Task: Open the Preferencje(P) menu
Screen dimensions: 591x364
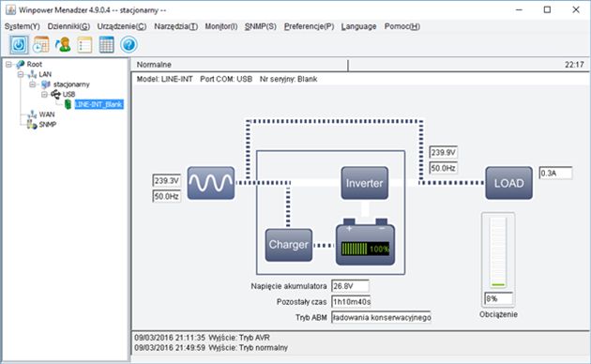Action: point(309,26)
